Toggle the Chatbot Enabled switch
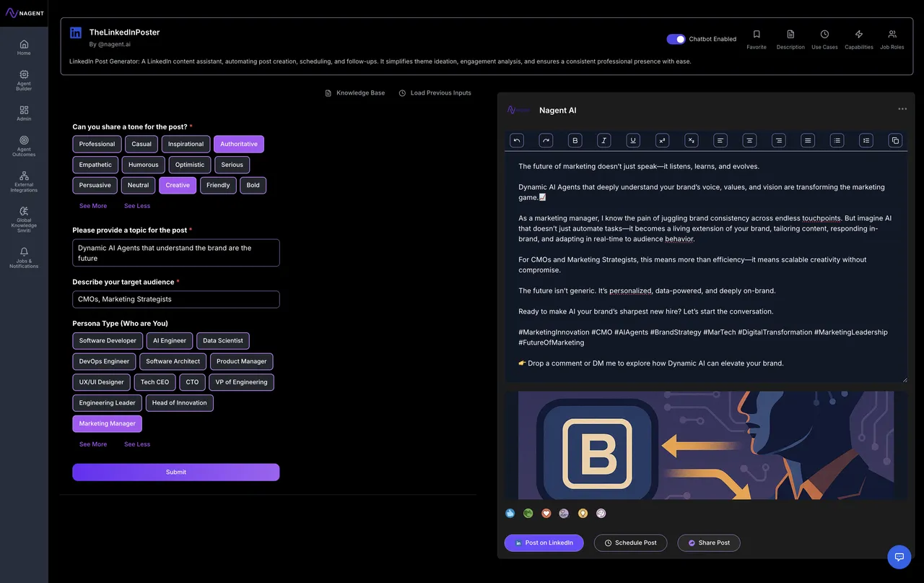The height and width of the screenshot is (583, 924). pyautogui.click(x=676, y=39)
